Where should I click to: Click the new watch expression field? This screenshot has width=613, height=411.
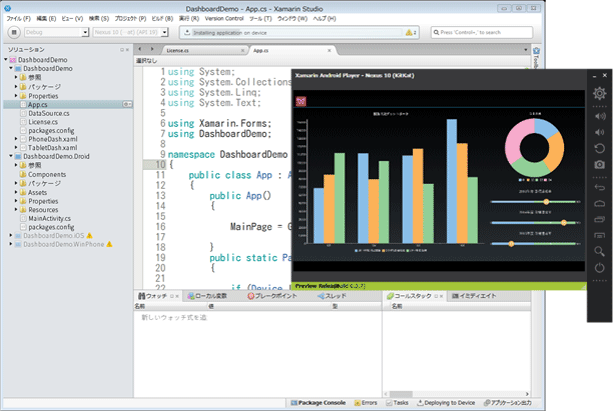coord(174,317)
